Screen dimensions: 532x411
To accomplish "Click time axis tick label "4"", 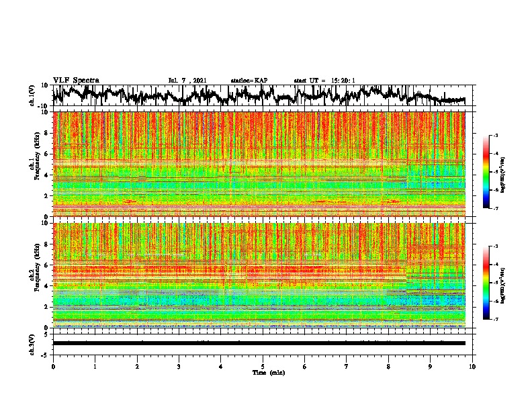I will coord(221,367).
